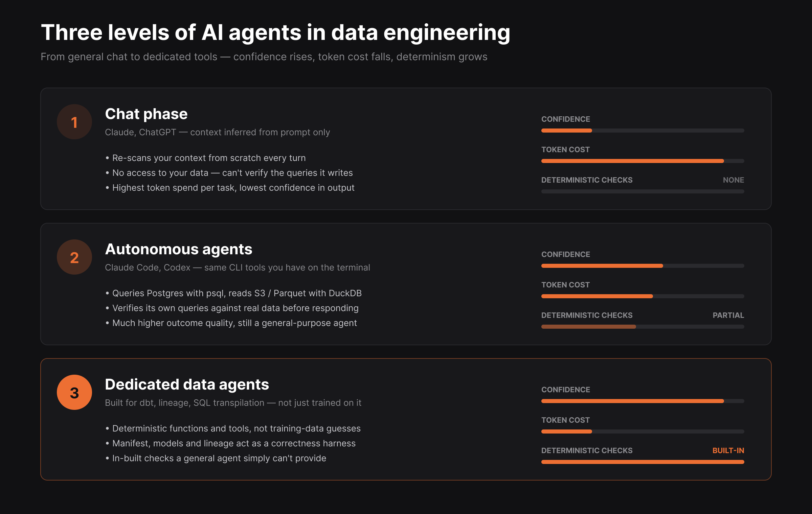Click the Autonomous agents deterministic checks bar
Image resolution: width=812 pixels, height=514 pixels.
643,327
